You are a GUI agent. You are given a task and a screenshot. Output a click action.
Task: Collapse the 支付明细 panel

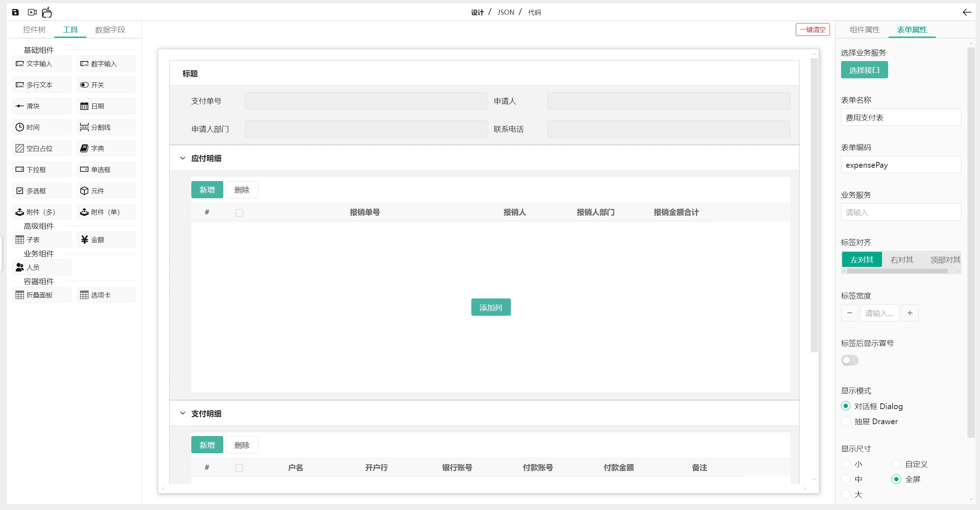pos(183,413)
